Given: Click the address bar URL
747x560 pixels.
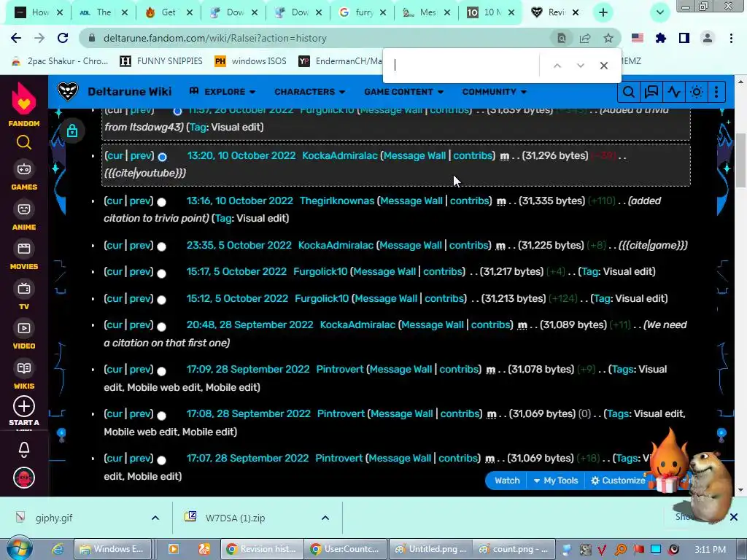Looking at the screenshot, I should (215, 38).
